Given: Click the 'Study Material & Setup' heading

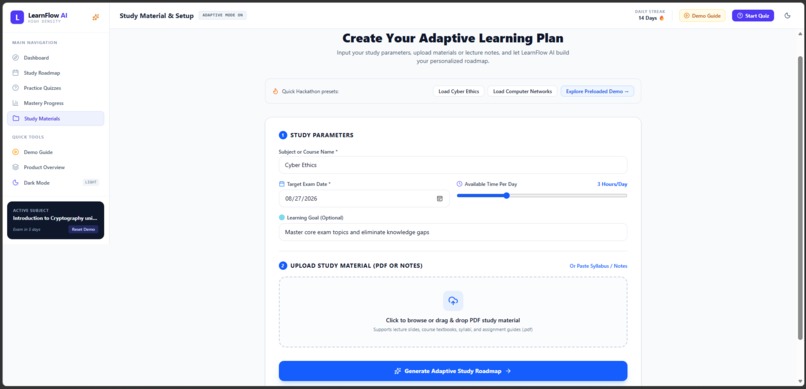Looking at the screenshot, I should point(156,16).
